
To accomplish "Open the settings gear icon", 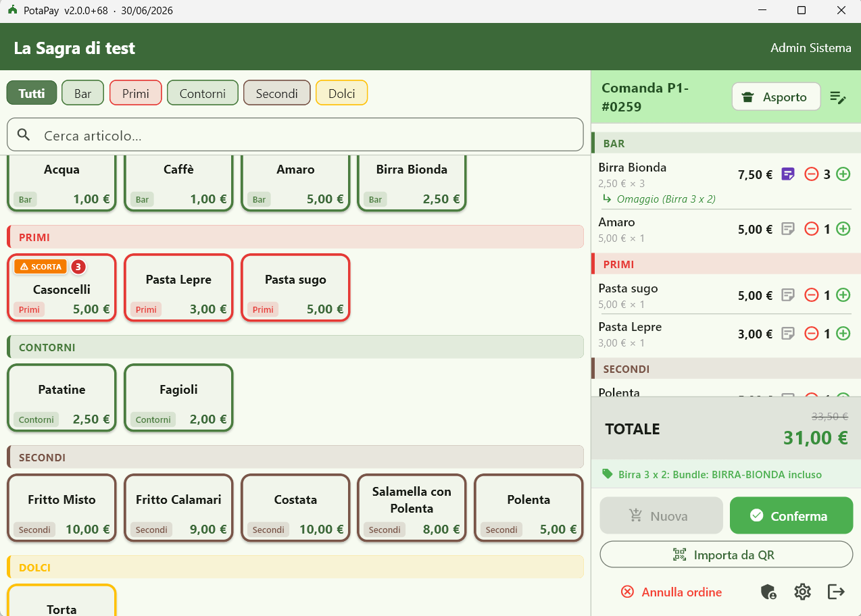I will click(x=802, y=592).
